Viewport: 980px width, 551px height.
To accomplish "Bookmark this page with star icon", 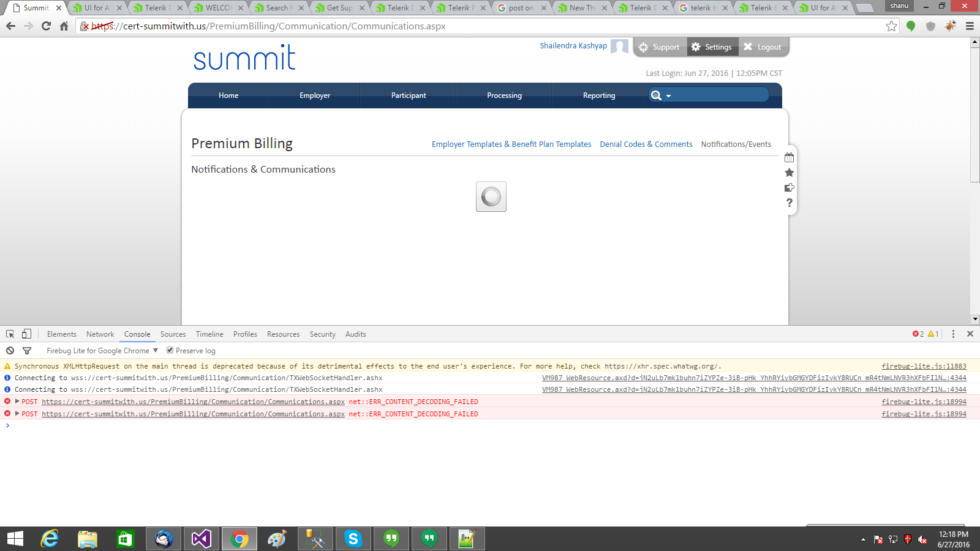I will pos(891,26).
